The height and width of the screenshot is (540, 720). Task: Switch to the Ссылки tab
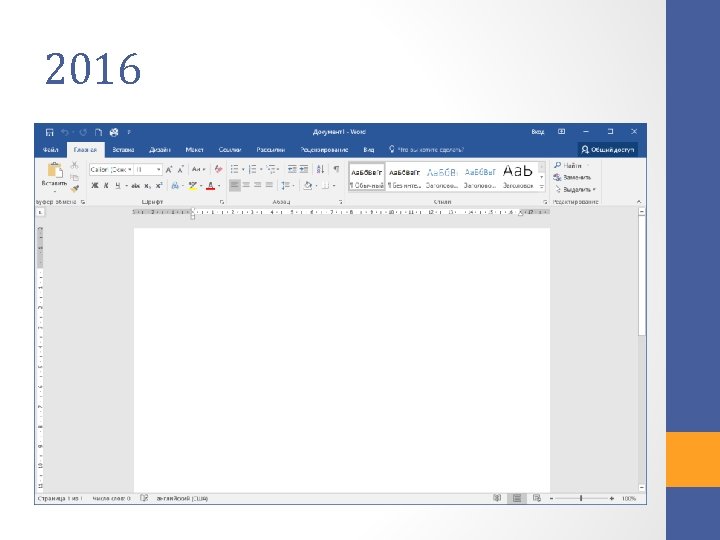point(230,150)
